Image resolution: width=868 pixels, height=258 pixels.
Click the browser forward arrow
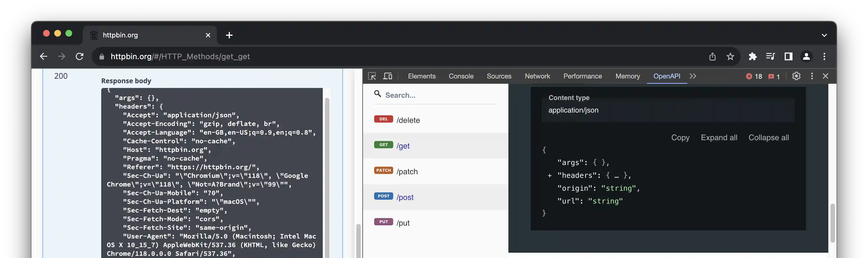click(61, 56)
